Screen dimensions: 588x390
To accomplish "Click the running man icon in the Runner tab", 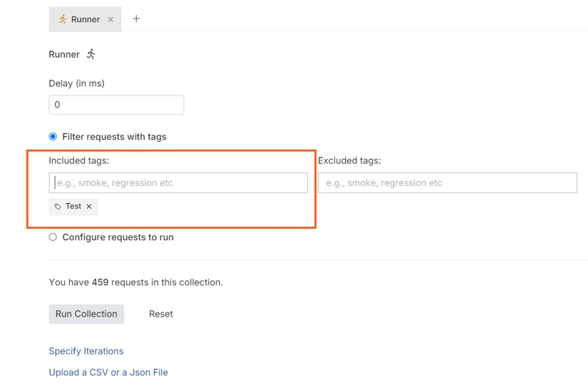I will coord(62,19).
